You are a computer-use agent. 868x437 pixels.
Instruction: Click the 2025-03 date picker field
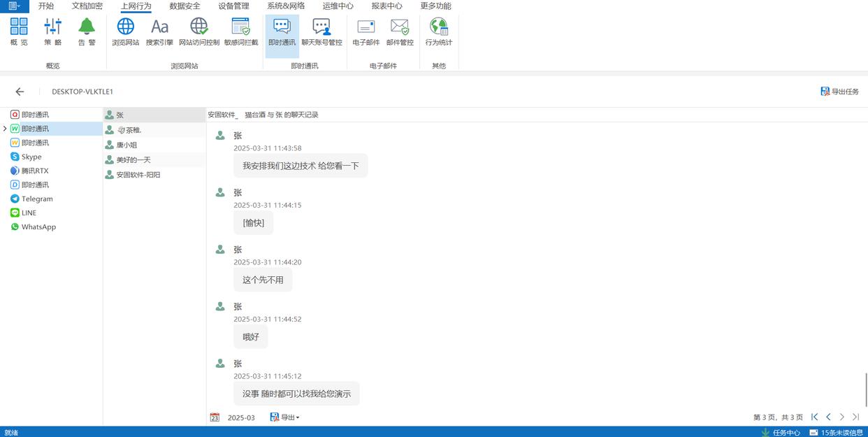pyautogui.click(x=240, y=417)
